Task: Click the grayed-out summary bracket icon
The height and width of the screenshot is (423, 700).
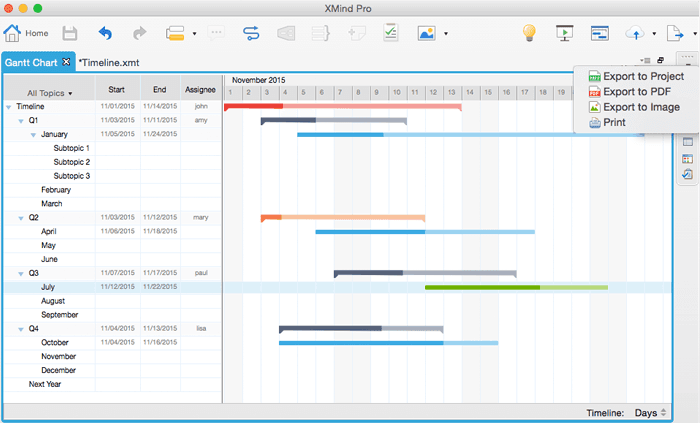Action: coord(321,33)
